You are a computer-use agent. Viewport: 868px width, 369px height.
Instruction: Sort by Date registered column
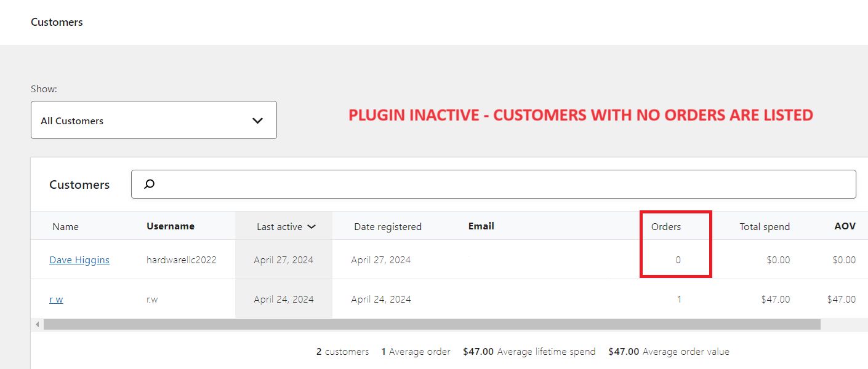click(388, 226)
